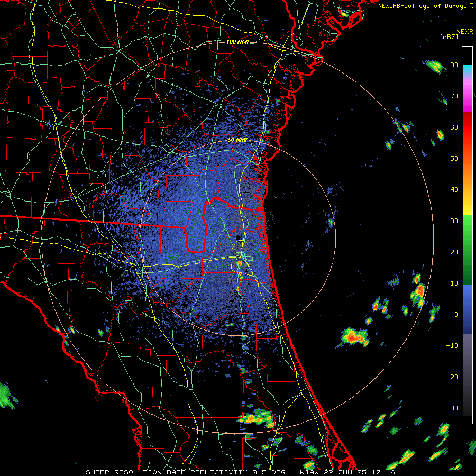The width and height of the screenshot is (476, 476).
Task: Click the 20 value on the dBZ scale
Action: click(454, 252)
